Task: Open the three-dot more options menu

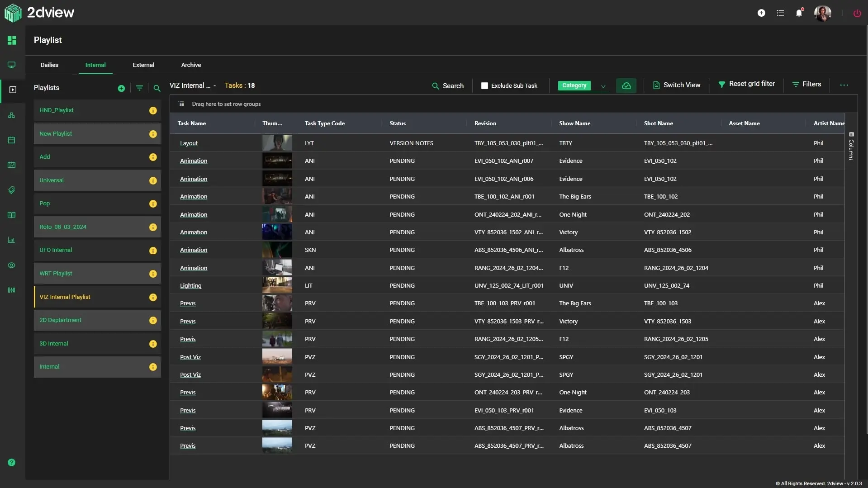Action: pyautogui.click(x=844, y=85)
